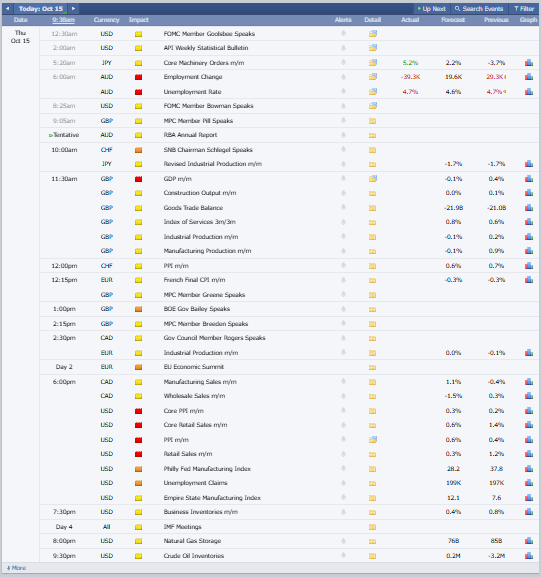Viewport: 541px width, 577px height.
Task: Toggle alert bell for Crude Oil Inventories
Action: coord(343,555)
